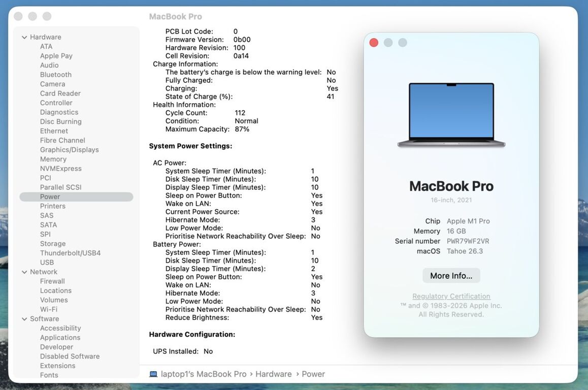The width and height of the screenshot is (588, 390).
Task: Select Camera in the sidebar
Action: [52, 84]
